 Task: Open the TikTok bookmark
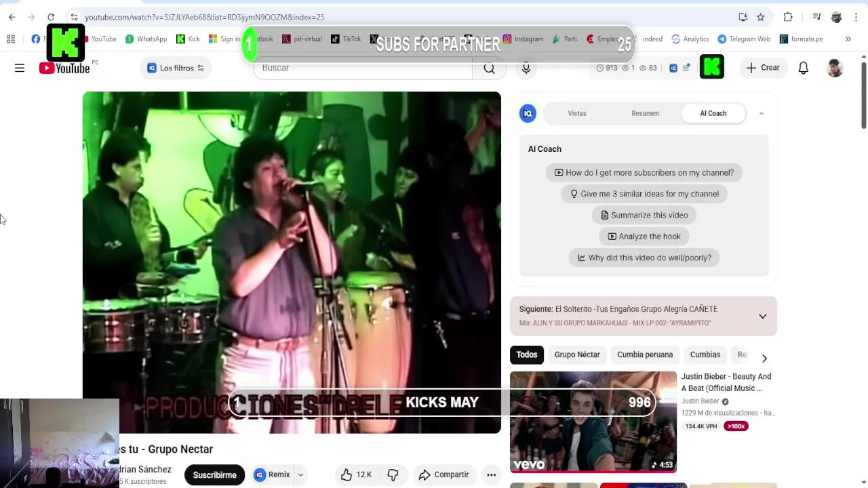tap(346, 39)
